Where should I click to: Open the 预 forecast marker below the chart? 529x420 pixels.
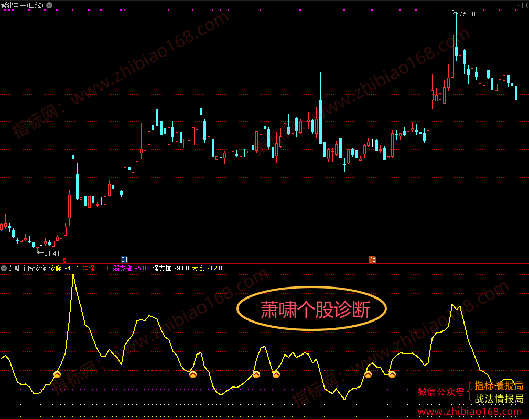click(x=372, y=260)
